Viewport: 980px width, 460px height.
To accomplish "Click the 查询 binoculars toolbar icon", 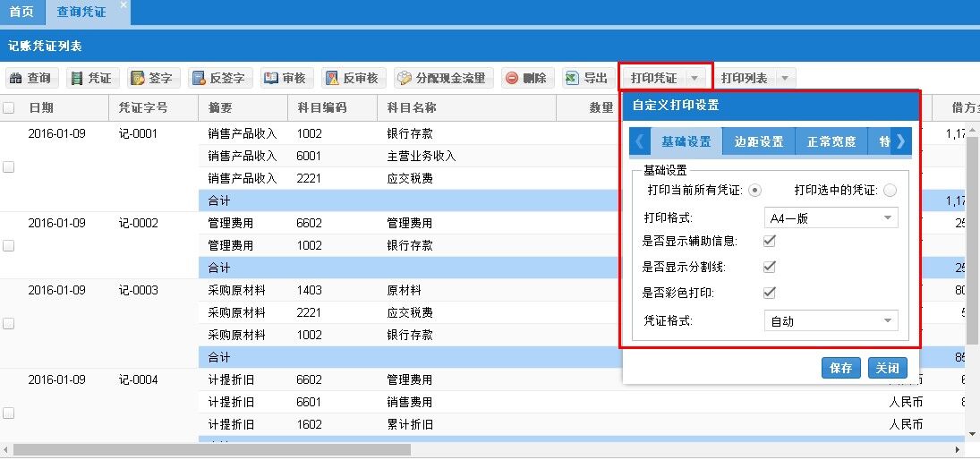I will click(16, 79).
